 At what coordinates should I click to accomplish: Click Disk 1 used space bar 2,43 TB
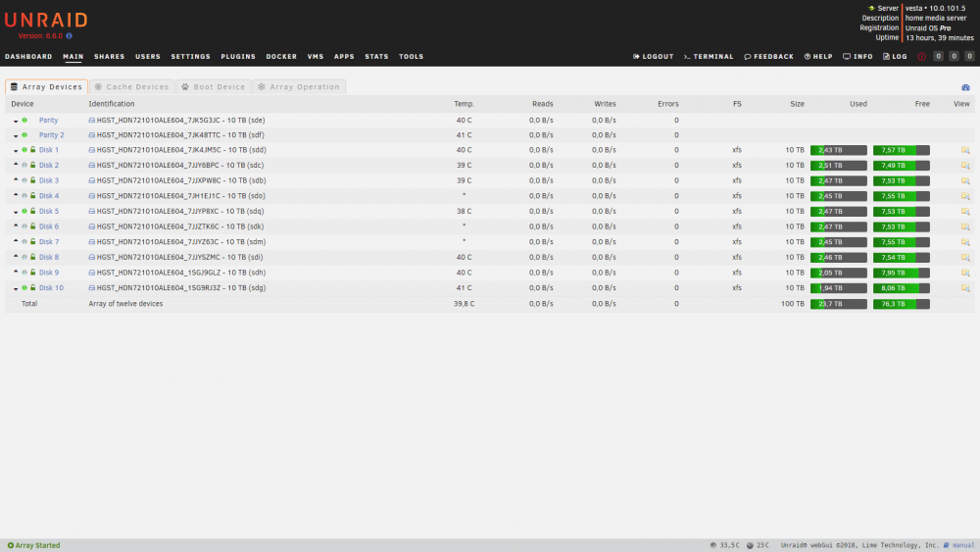click(x=839, y=150)
